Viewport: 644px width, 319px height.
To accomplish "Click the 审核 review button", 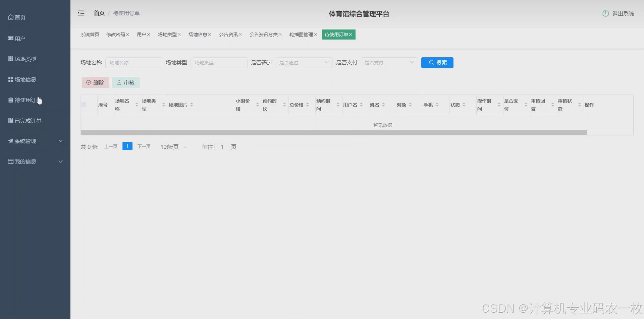I will pyautogui.click(x=126, y=82).
